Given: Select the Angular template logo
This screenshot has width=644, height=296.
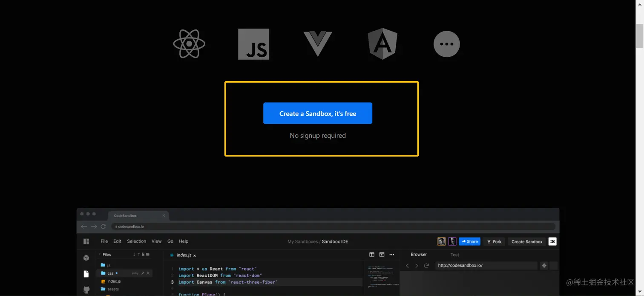Looking at the screenshot, I should point(382,44).
